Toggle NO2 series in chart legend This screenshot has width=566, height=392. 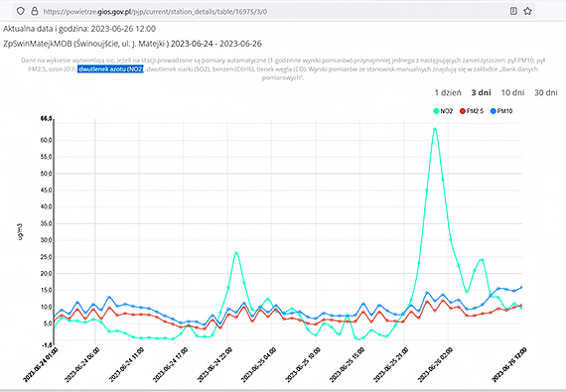443,111
